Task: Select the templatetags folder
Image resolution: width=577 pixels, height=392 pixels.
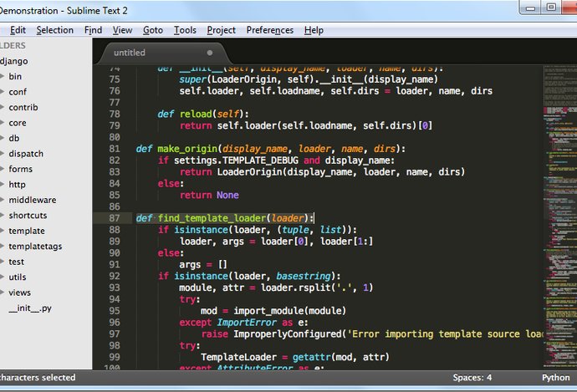Action: pyautogui.click(x=35, y=247)
